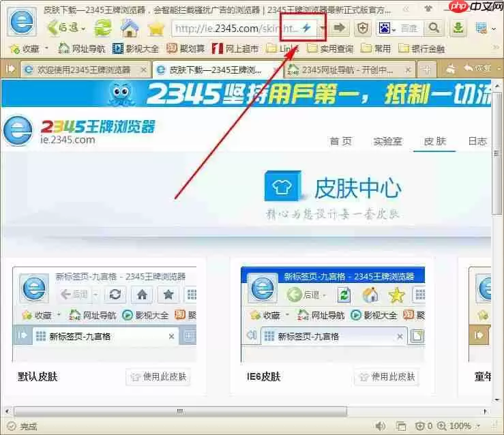Open the Links bookmark folder

[x=283, y=48]
